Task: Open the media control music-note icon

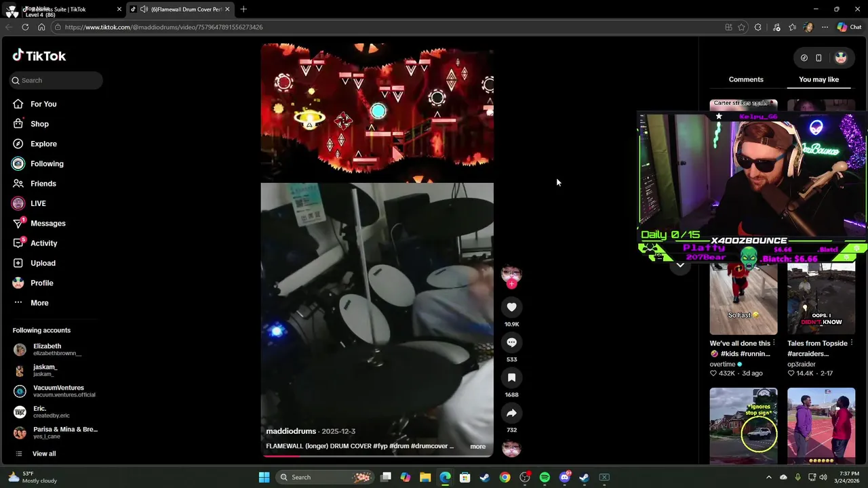Action: (x=776, y=27)
